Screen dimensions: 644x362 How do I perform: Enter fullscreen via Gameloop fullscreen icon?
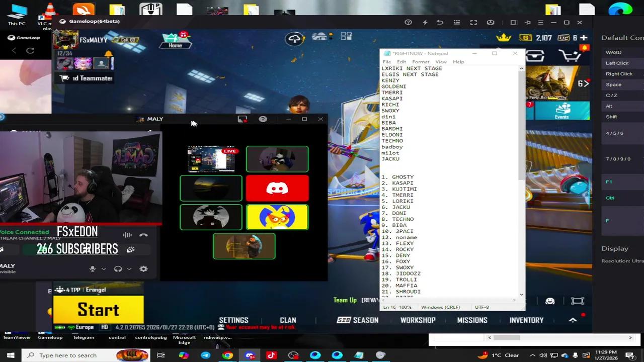[473, 22]
